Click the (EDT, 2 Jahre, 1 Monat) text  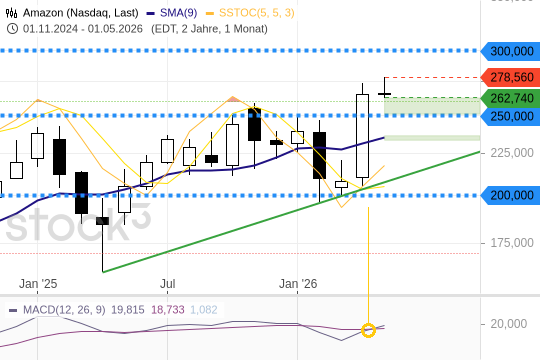pos(209,29)
